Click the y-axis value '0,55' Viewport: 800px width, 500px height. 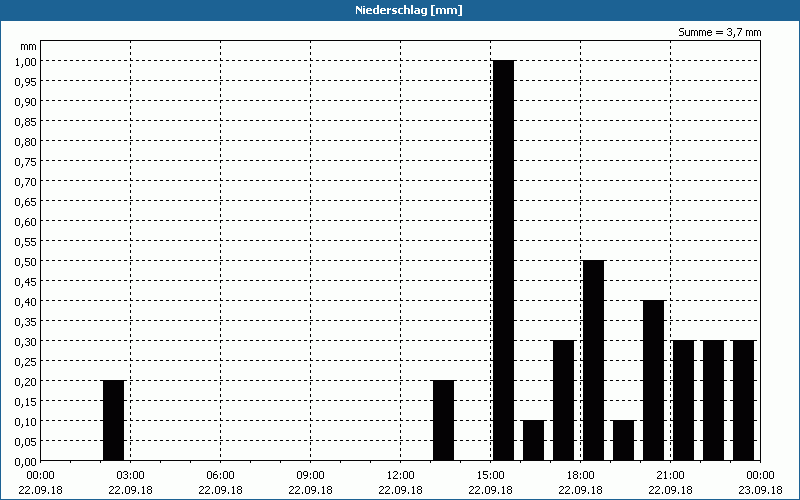point(26,241)
